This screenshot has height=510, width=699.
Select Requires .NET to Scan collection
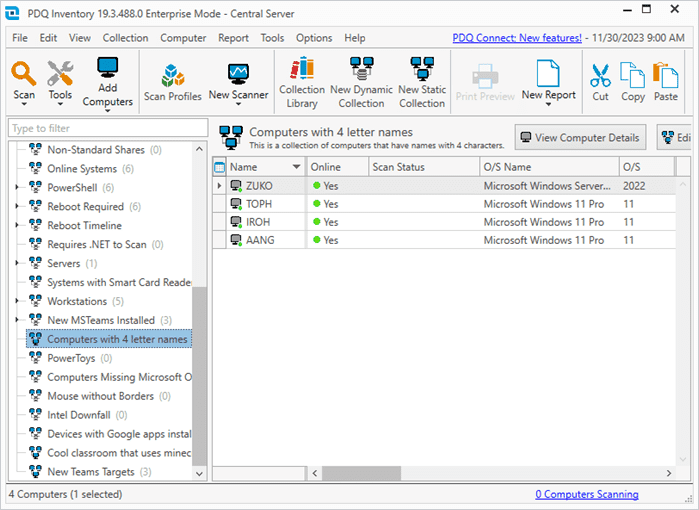(97, 244)
